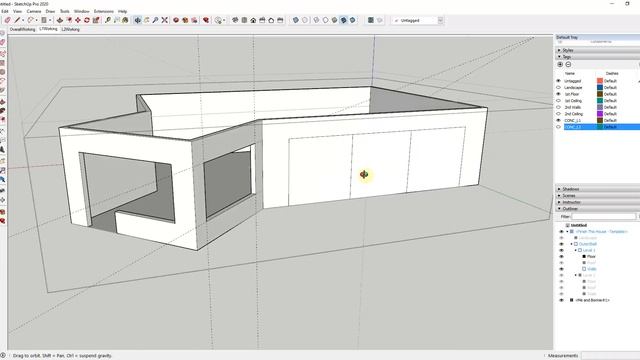Show the CONC_L2 tag
This screenshot has height=360, width=640.
[x=558, y=127]
